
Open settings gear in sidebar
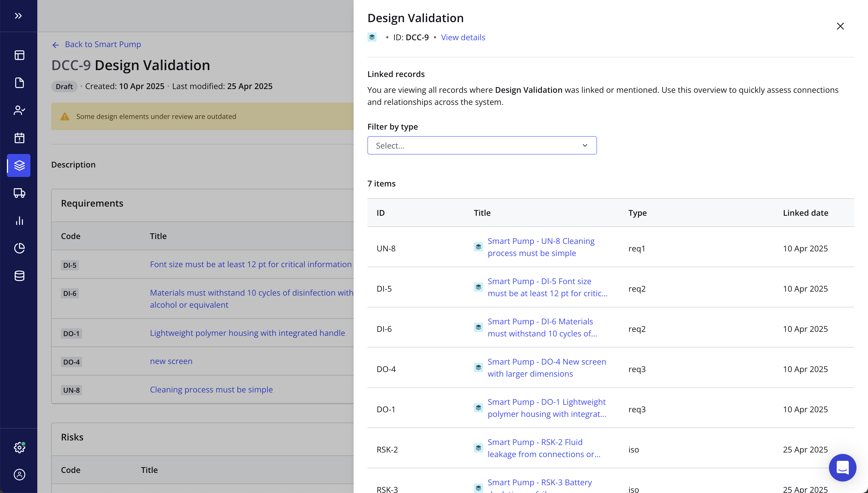(19, 448)
